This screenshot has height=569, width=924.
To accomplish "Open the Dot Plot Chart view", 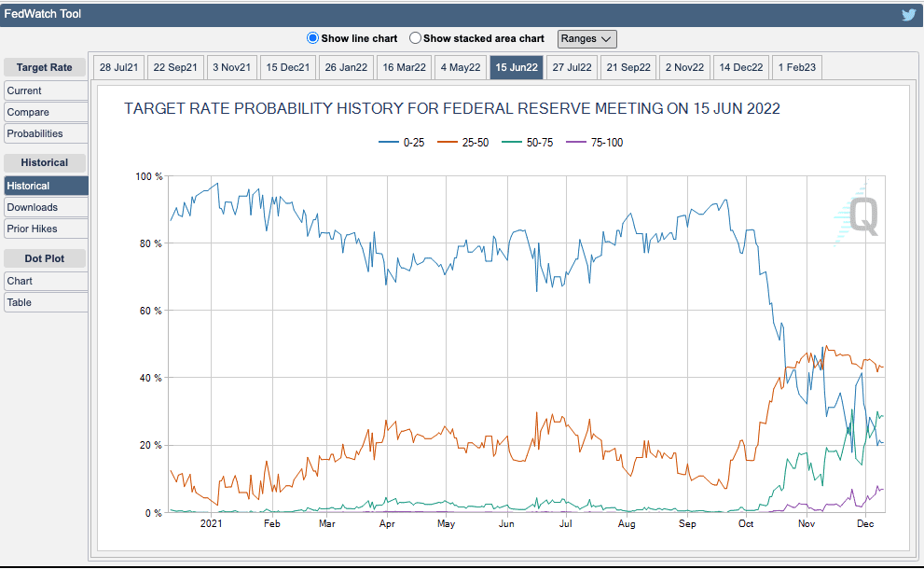I will (46, 281).
